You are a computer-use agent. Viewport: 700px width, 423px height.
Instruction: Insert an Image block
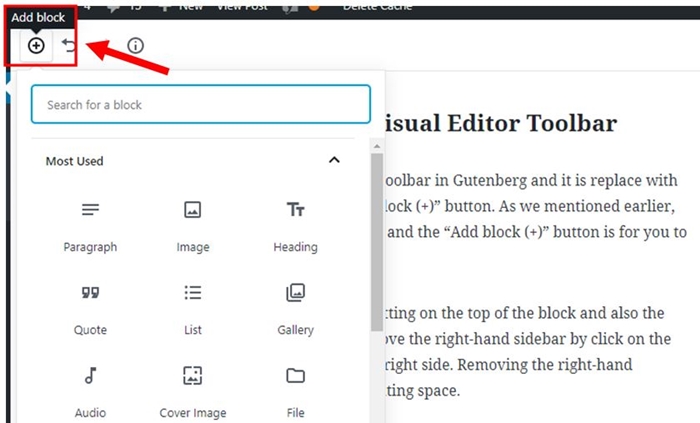(193, 228)
